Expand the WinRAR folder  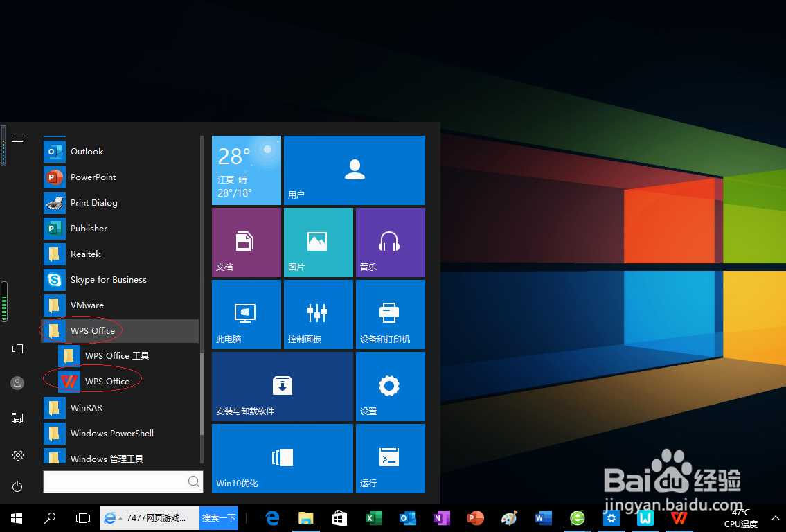[120, 407]
